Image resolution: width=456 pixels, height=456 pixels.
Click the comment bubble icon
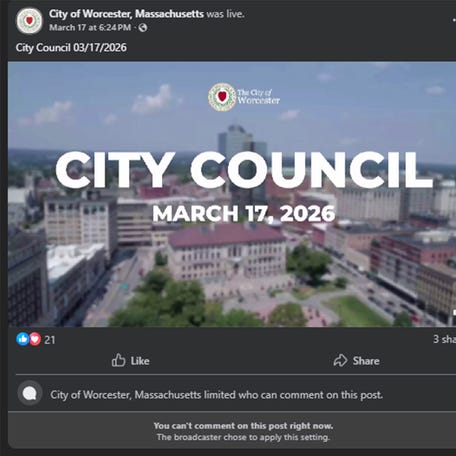coord(30,394)
